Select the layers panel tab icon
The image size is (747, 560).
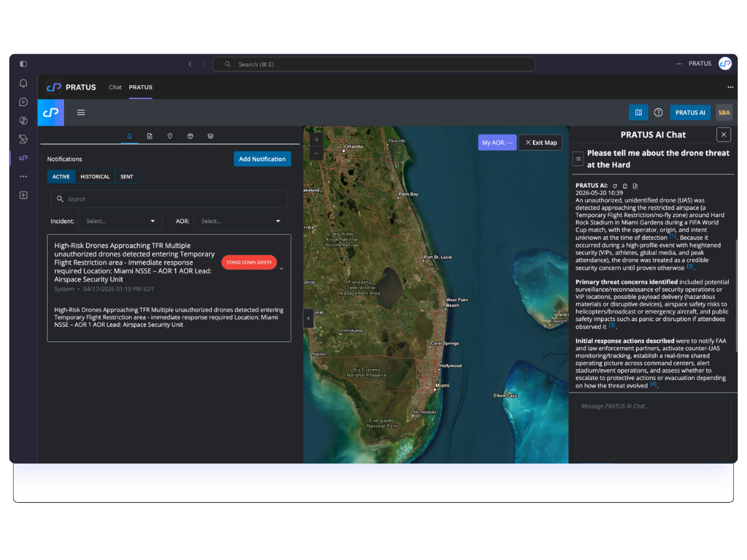(x=210, y=136)
